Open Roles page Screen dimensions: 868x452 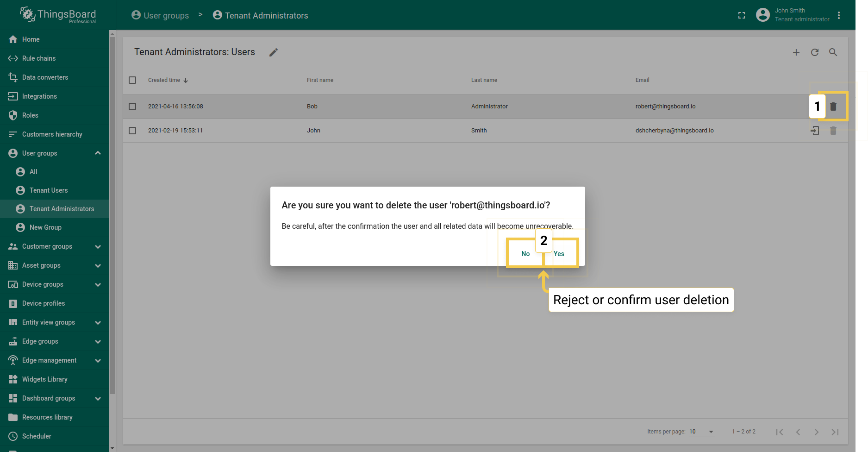[x=54, y=115]
